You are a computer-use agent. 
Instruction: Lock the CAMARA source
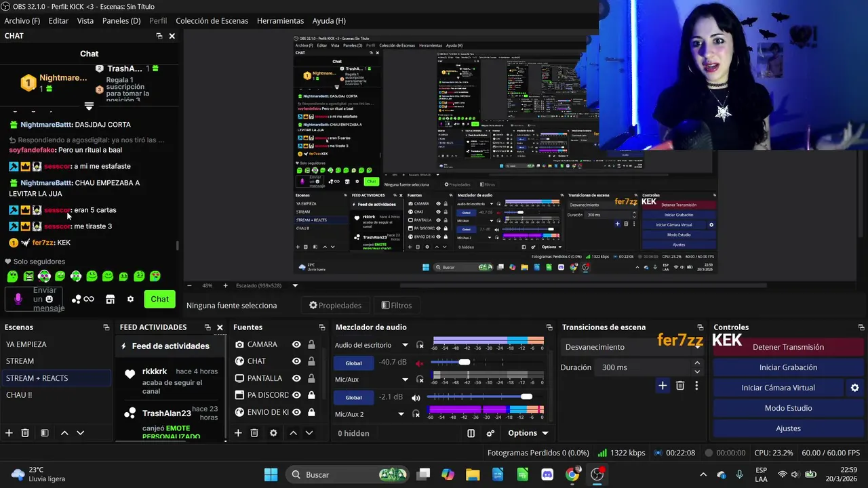[x=311, y=344]
